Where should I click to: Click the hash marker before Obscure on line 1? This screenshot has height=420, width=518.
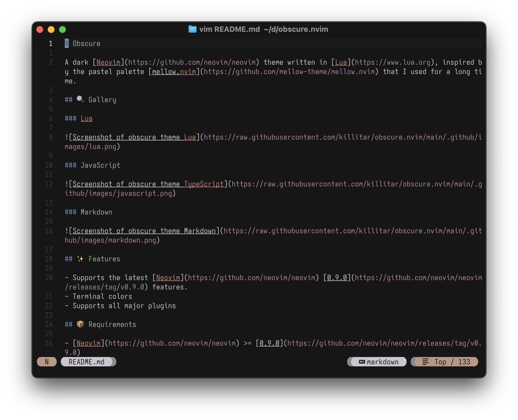pyautogui.click(x=66, y=43)
